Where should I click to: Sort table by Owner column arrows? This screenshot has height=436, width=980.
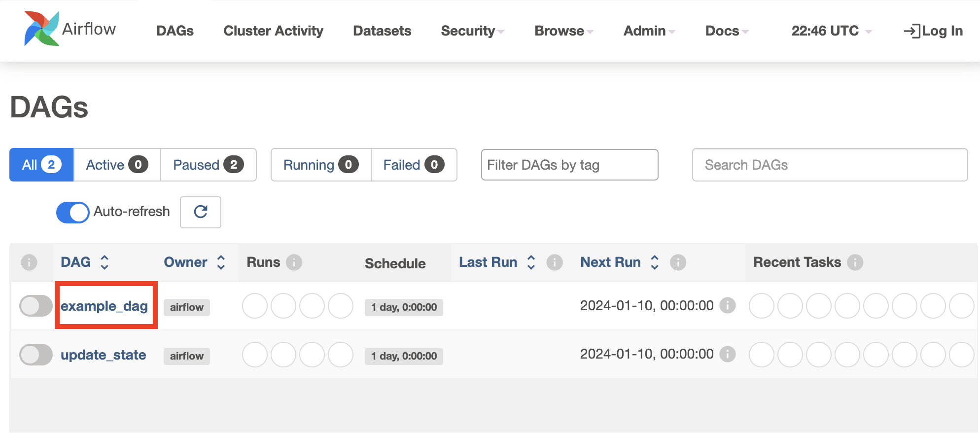point(221,262)
